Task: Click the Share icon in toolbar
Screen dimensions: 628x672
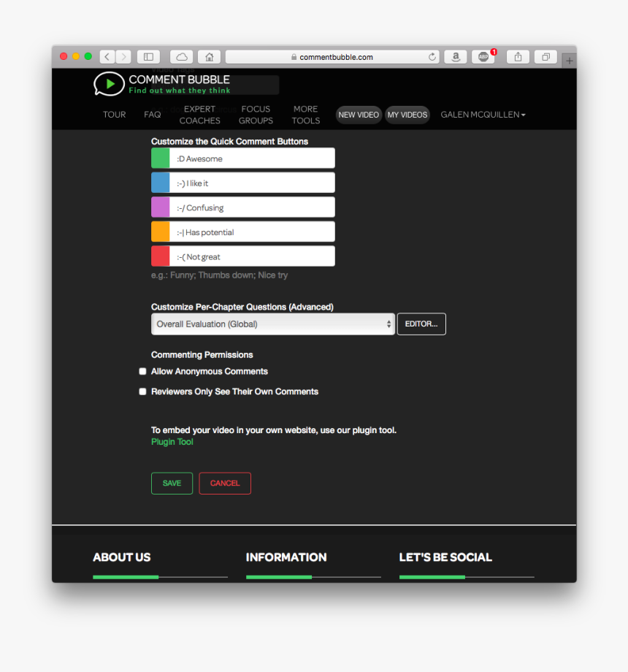Action: coord(518,56)
